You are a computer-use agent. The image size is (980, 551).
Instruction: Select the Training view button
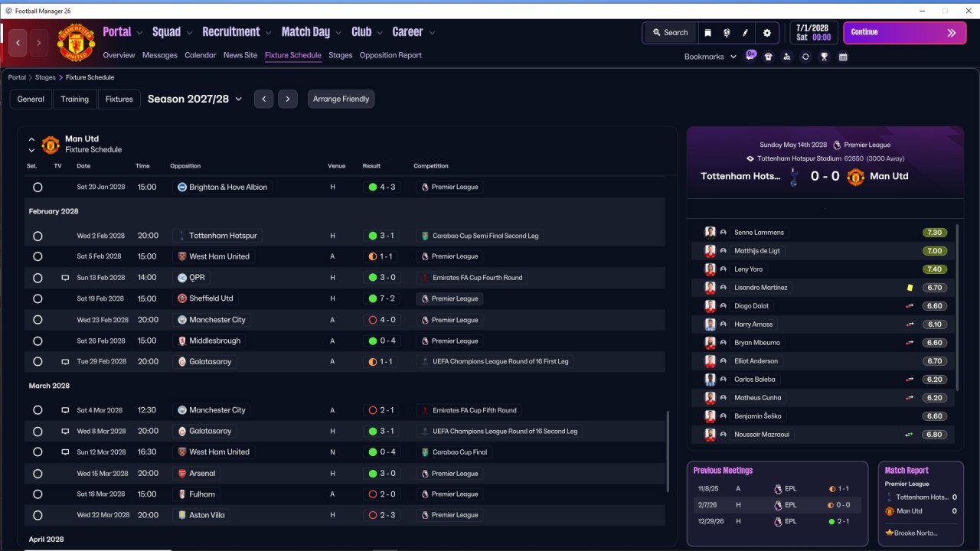coord(75,99)
